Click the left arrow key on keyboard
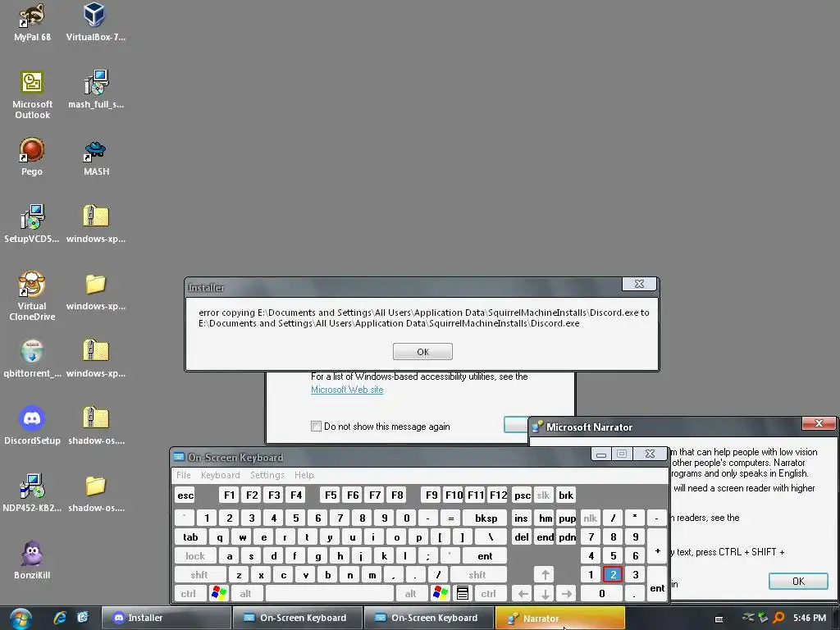The height and width of the screenshot is (630, 840). (523, 594)
